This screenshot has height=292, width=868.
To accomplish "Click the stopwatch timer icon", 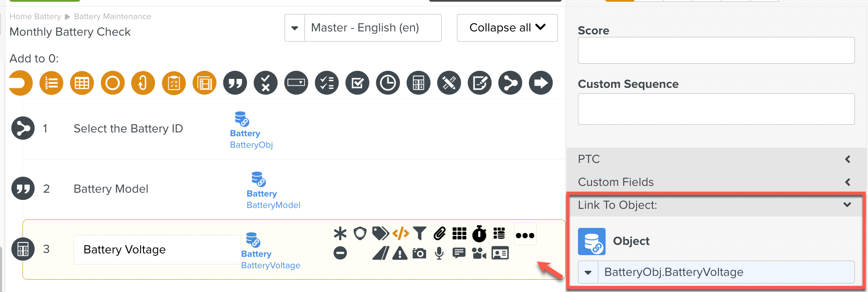I will pyautogui.click(x=479, y=233).
